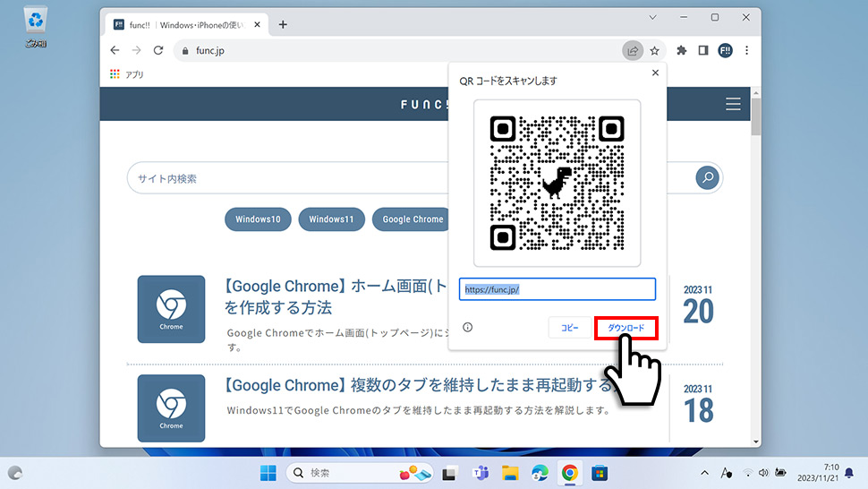
Task: Select the Windows11 tag
Action: (331, 219)
